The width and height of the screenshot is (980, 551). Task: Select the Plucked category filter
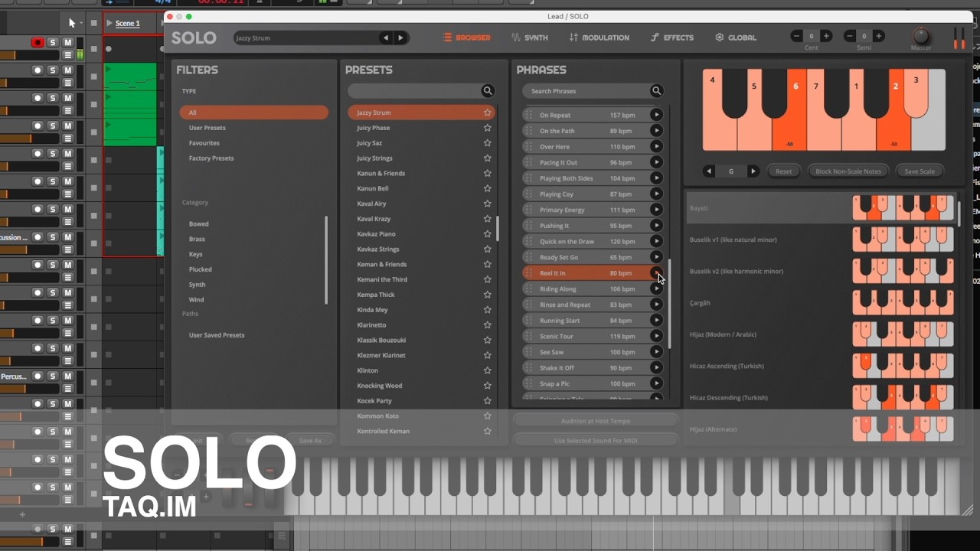[201, 269]
